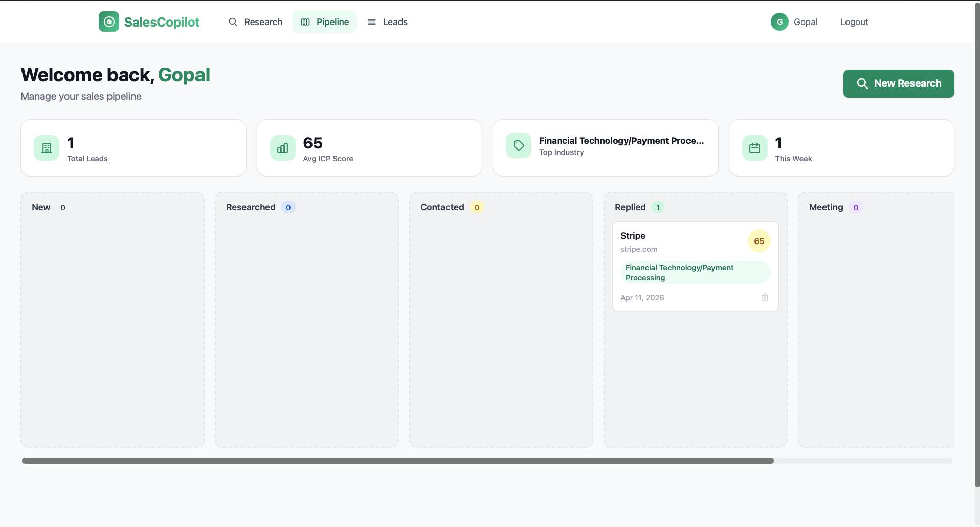
Task: Click the Researched zero badge
Action: 288,207
